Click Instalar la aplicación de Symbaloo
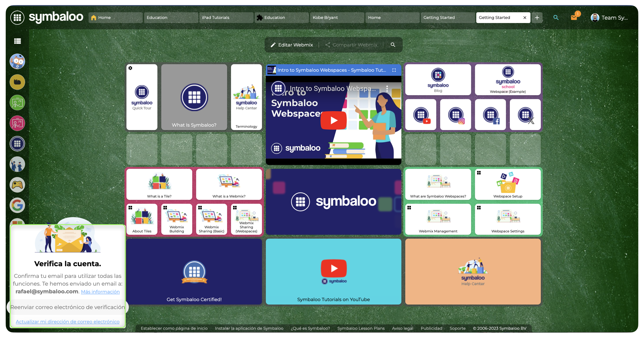 tap(249, 328)
